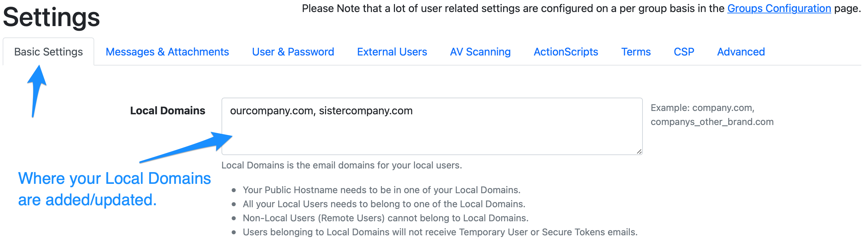
Task: Switch to the Messages & Attachments tab
Action: 167,52
